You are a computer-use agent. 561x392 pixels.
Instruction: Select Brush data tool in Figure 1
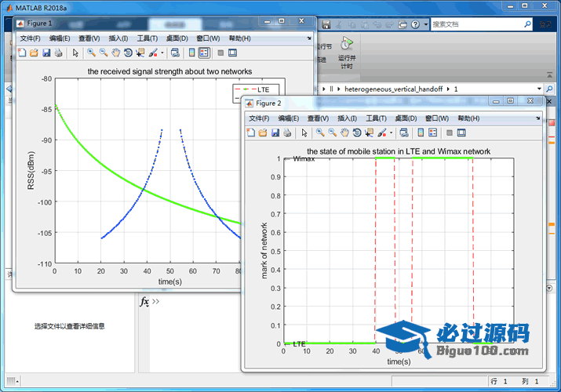point(153,53)
